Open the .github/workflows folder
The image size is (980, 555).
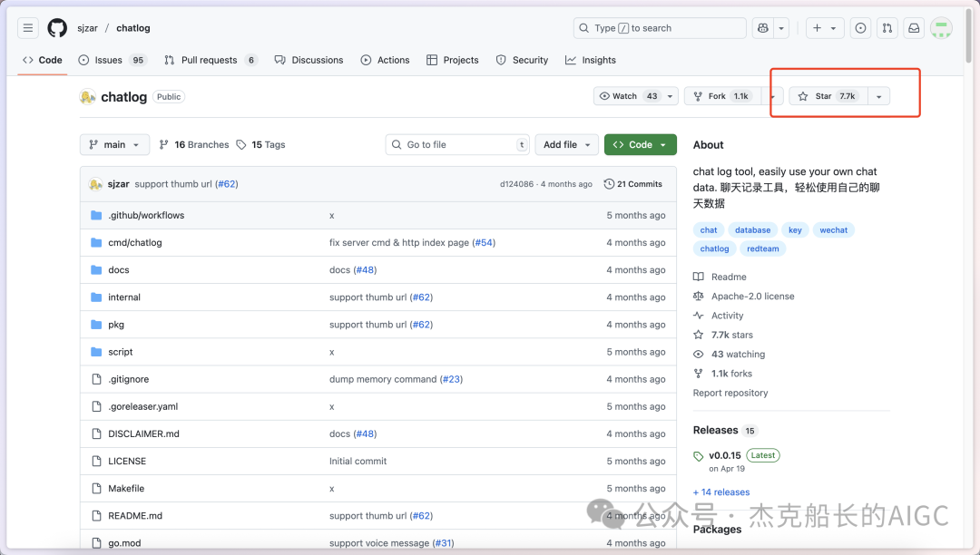tap(146, 216)
